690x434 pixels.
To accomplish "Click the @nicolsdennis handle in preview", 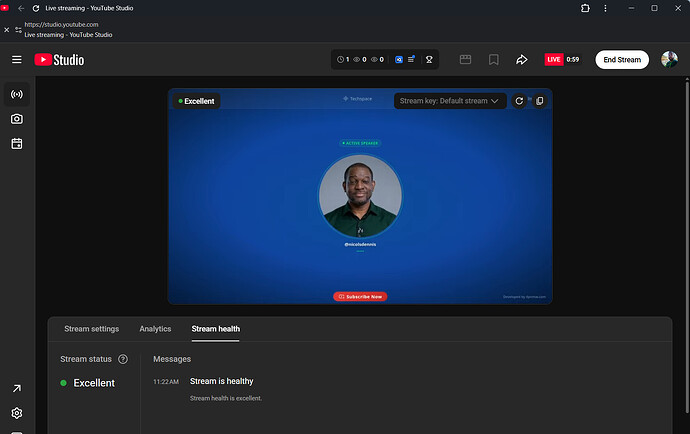I will [x=360, y=244].
